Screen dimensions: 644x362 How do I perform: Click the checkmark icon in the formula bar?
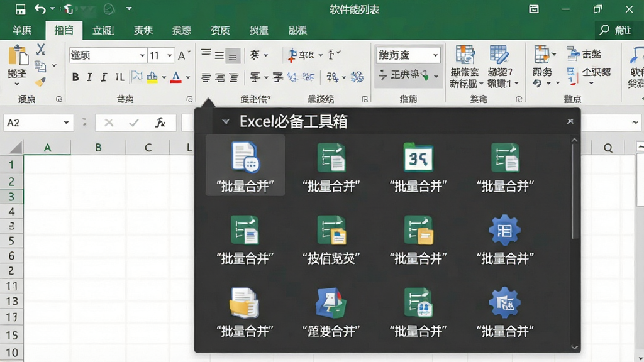coord(134,123)
